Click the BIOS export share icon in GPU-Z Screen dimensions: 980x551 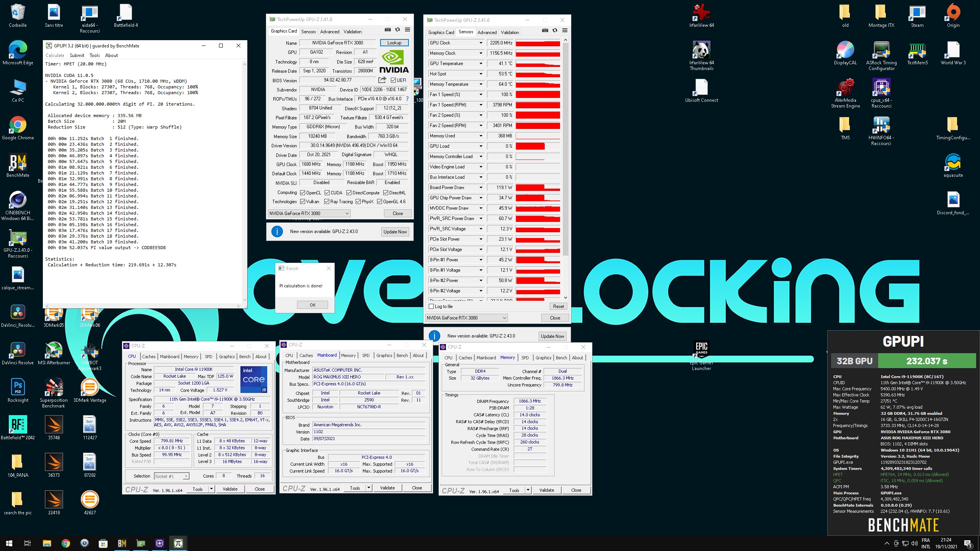pos(382,80)
